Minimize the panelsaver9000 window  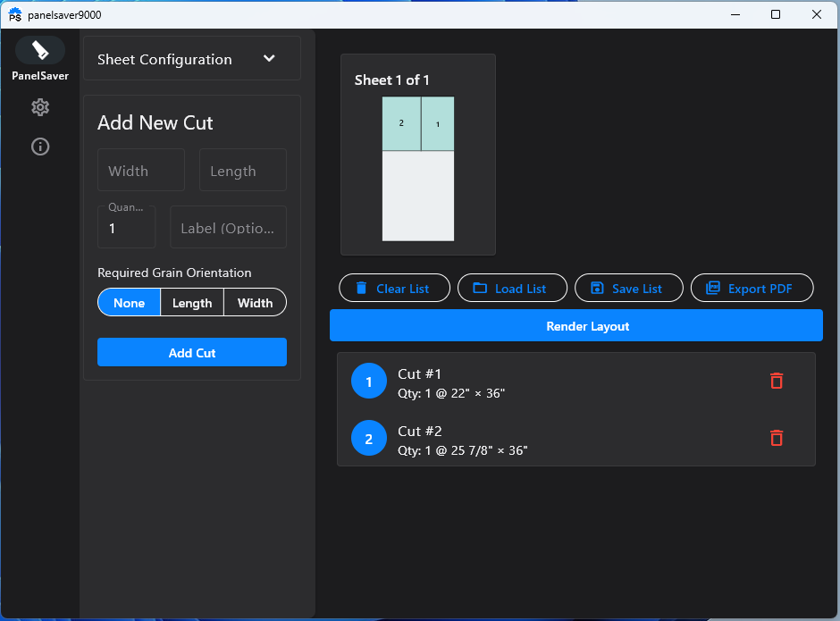pyautogui.click(x=735, y=14)
